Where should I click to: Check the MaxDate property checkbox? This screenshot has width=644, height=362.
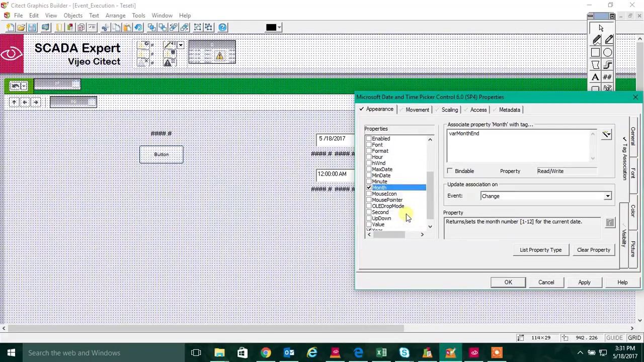tap(369, 169)
